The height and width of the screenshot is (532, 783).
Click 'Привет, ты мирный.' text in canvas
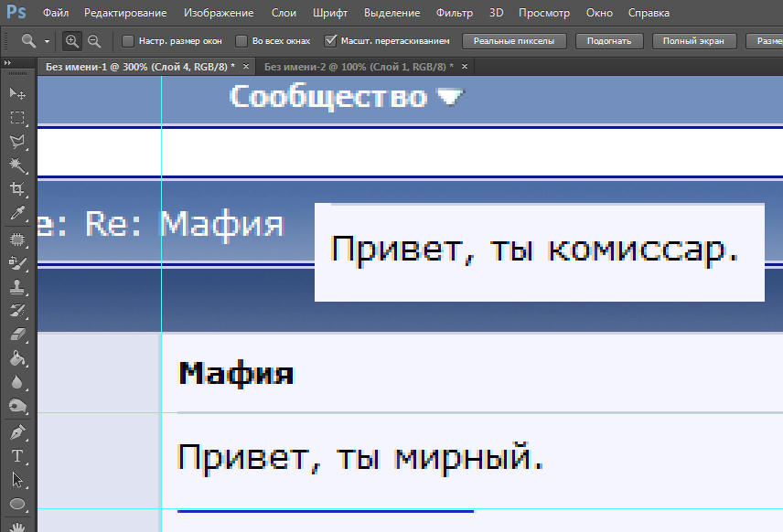pos(360,458)
